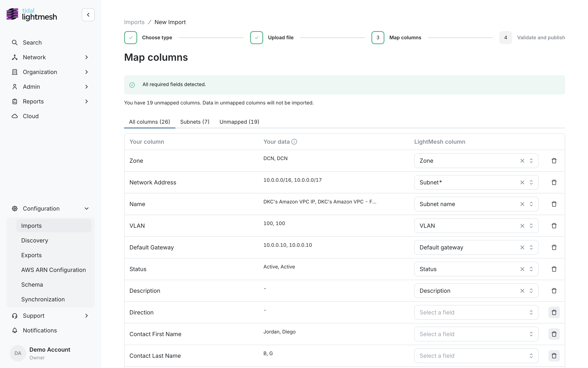Return to the Upload file step
588x368 pixels.
pyautogui.click(x=272, y=37)
